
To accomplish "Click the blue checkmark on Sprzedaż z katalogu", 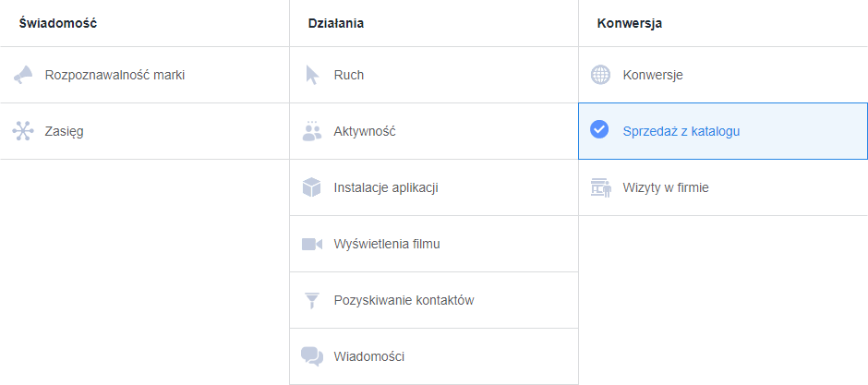I will pyautogui.click(x=600, y=130).
